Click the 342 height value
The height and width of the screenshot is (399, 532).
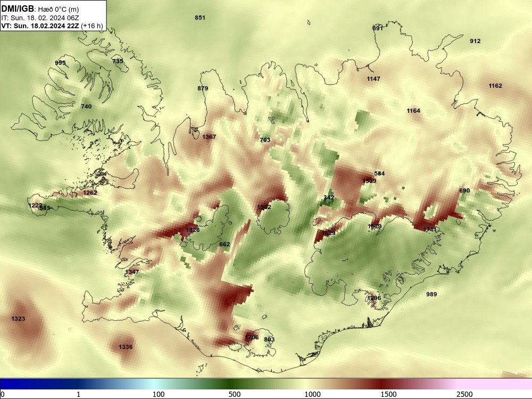[x=329, y=198]
